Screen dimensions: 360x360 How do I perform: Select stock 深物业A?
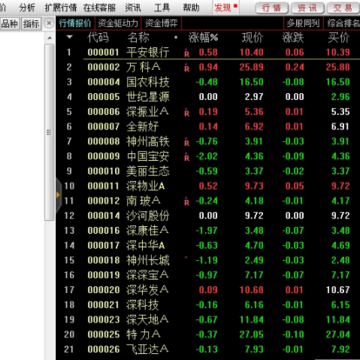(x=146, y=186)
